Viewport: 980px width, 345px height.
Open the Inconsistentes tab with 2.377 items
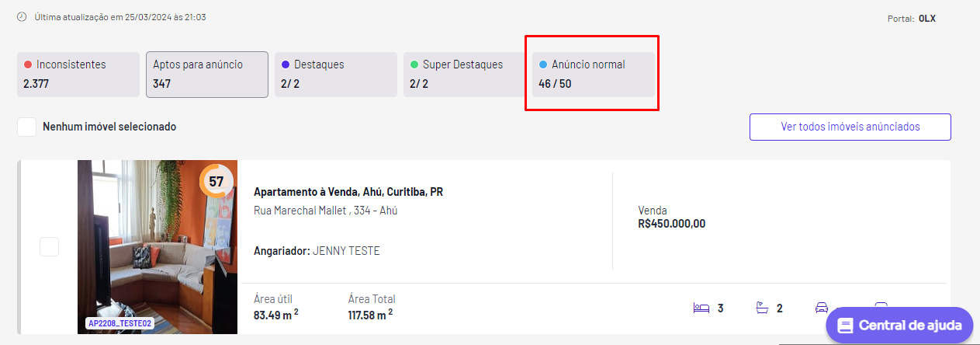[x=78, y=75]
